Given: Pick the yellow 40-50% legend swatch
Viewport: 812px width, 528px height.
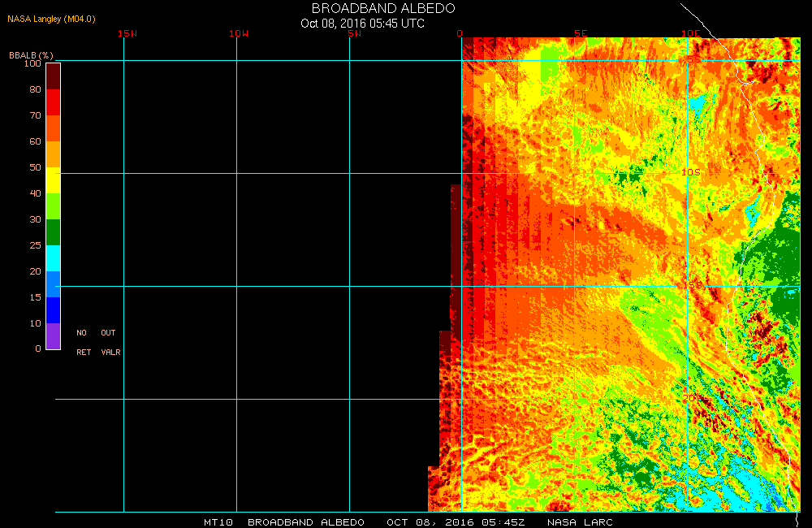Looking at the screenshot, I should [53, 180].
